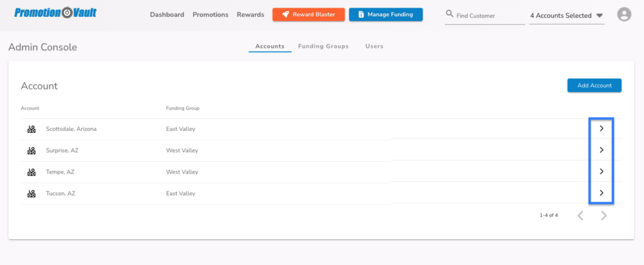Viewport: 644px width, 265px height.
Task: Click the Find Customer magnifier icon
Action: click(x=450, y=14)
